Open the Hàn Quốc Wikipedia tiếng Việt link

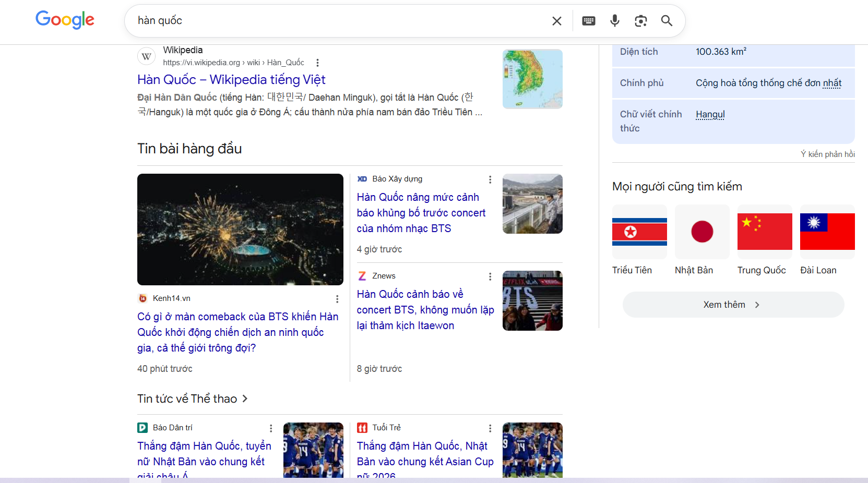point(231,79)
